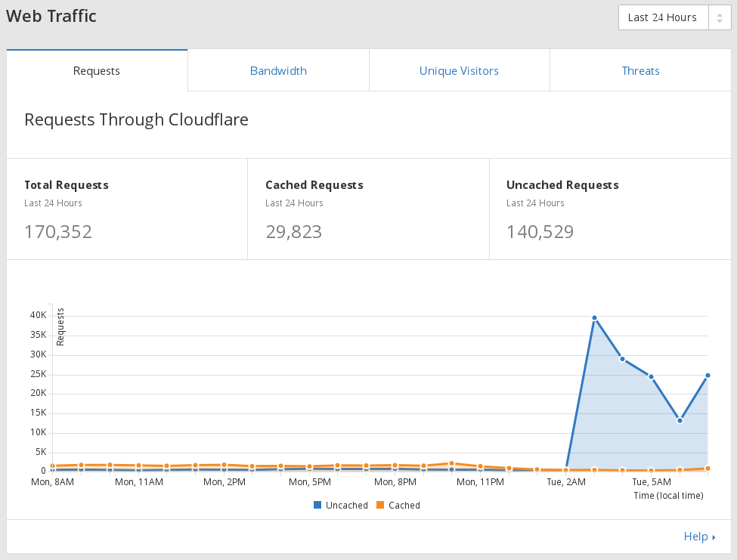
Task: Click the Cached Requests label
Action: 314,185
